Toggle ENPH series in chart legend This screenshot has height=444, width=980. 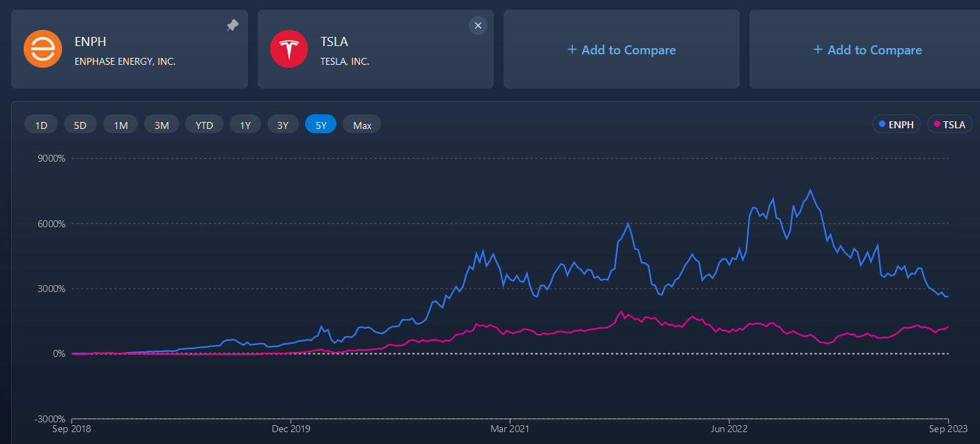pos(896,124)
